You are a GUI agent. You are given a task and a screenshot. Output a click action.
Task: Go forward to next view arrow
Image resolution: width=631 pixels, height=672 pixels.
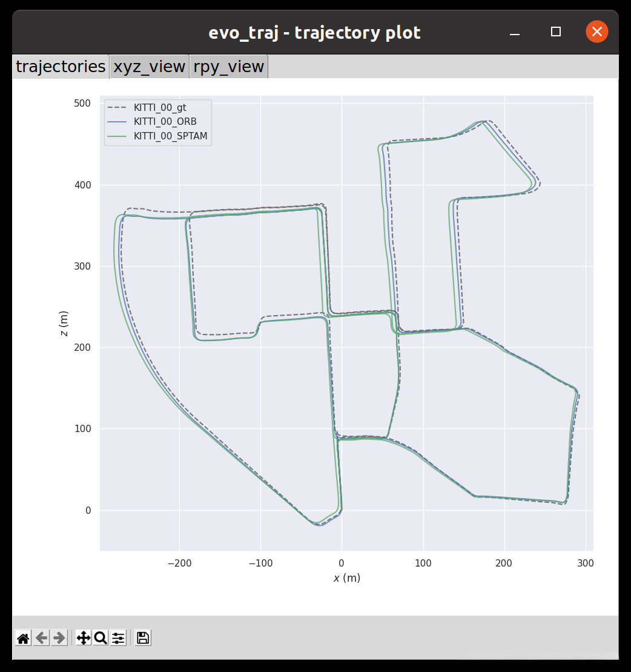[59, 638]
